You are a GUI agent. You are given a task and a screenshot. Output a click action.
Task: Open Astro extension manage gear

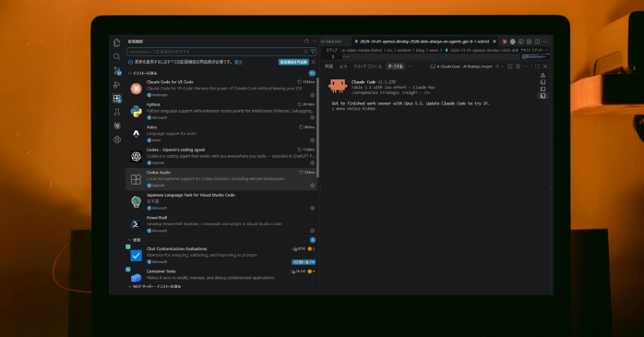312,140
